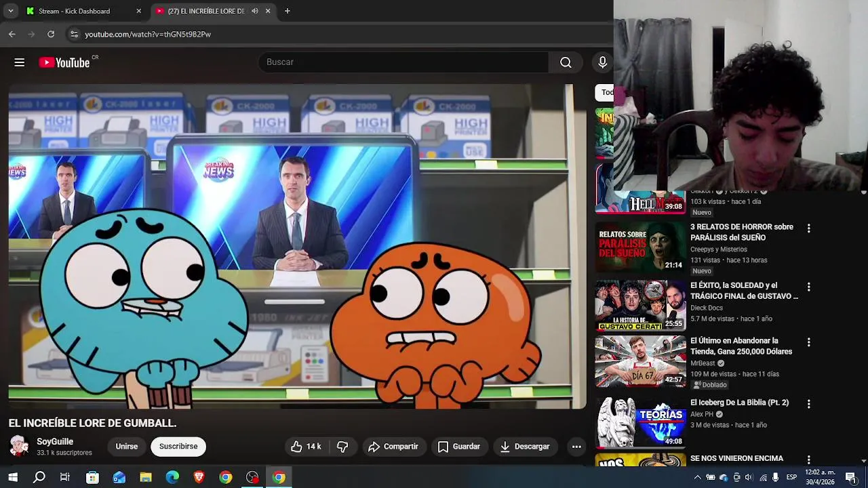Launch Microsoft Edge from taskbar

pyautogui.click(x=172, y=477)
